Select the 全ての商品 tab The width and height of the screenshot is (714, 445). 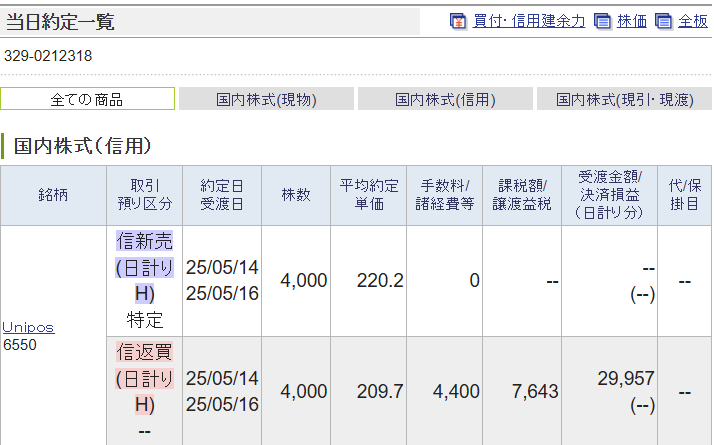[87, 99]
